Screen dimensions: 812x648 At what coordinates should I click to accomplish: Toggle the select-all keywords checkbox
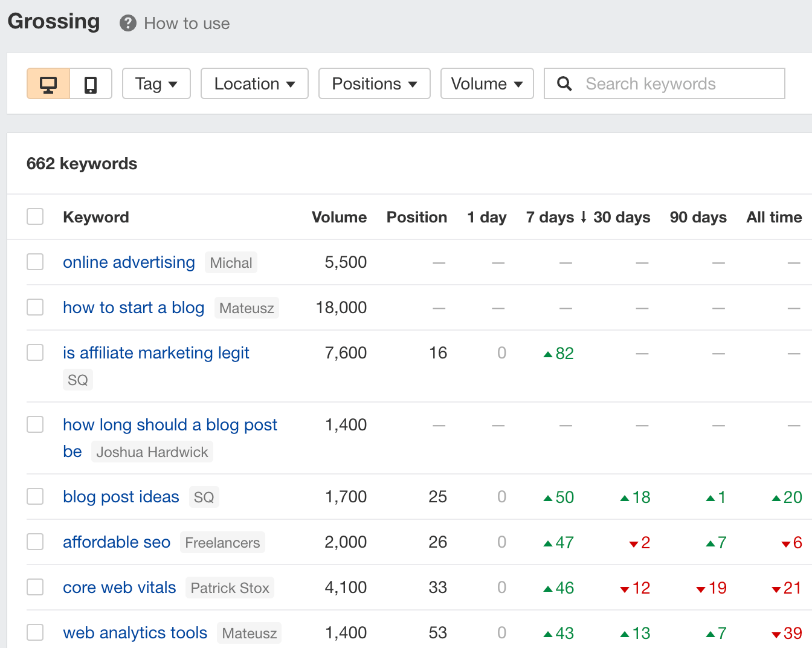(x=35, y=216)
